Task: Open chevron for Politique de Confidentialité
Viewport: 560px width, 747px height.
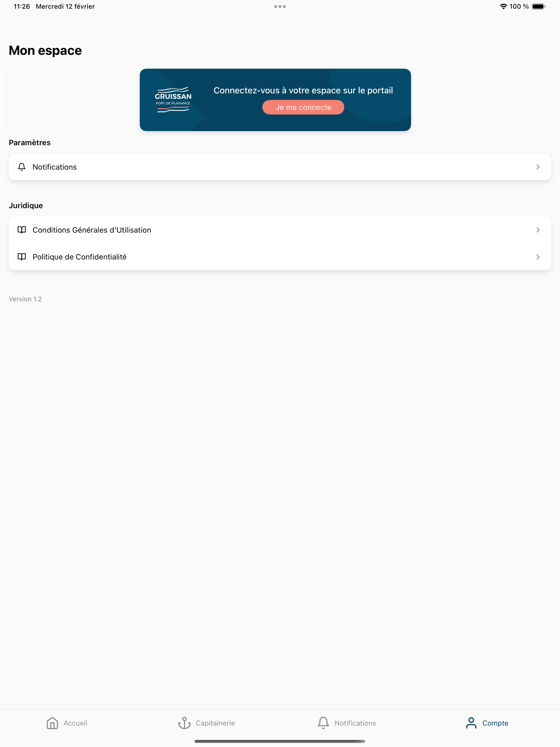Action: (x=538, y=257)
